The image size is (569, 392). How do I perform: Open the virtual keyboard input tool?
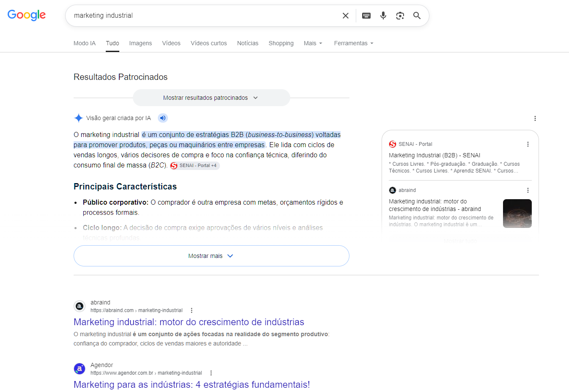366,16
